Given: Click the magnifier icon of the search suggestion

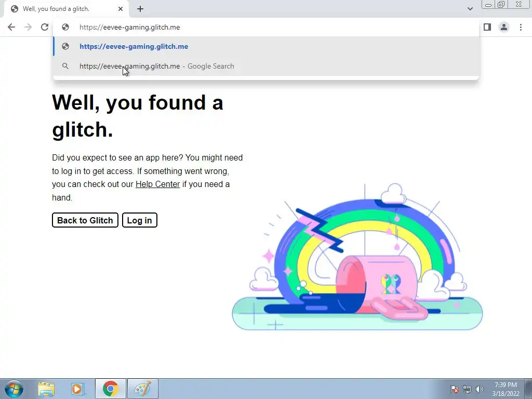Looking at the screenshot, I should click(x=65, y=66).
